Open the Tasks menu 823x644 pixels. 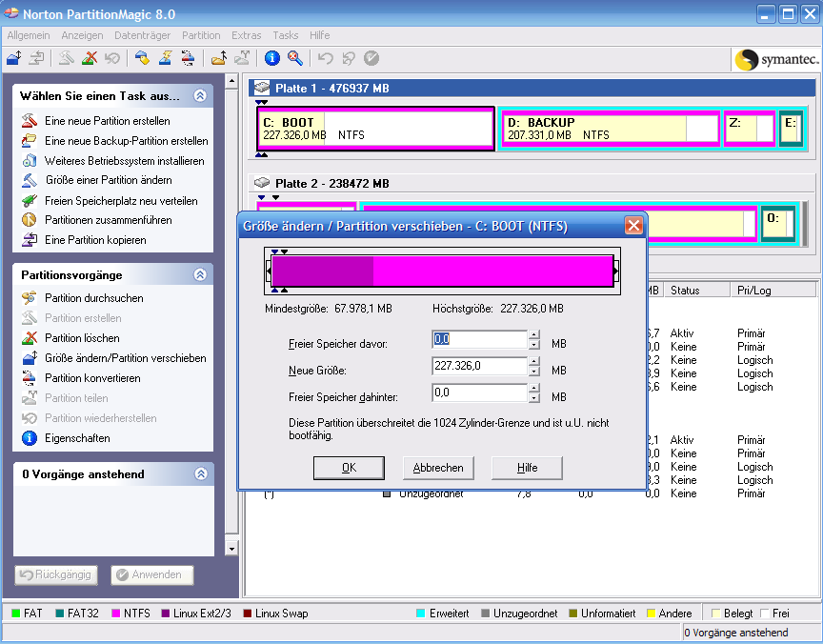286,35
